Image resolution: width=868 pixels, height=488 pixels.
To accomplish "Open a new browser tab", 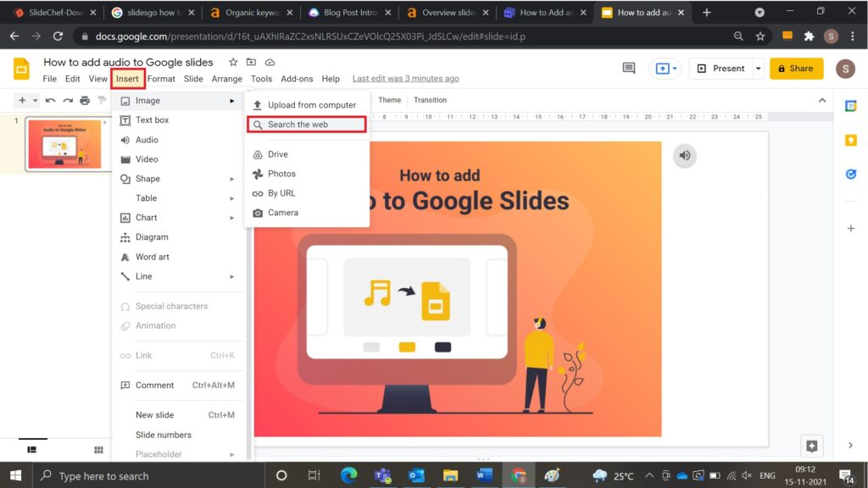I will click(706, 12).
